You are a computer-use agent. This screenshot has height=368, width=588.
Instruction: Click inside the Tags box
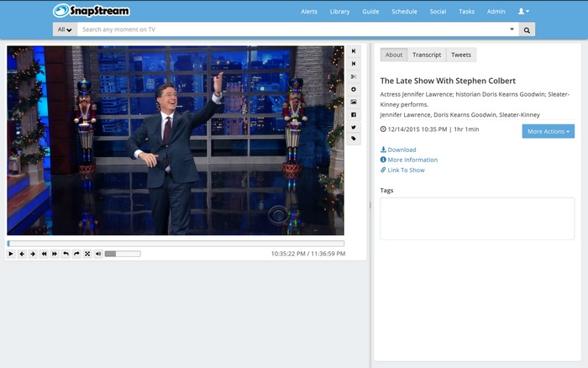(477, 218)
